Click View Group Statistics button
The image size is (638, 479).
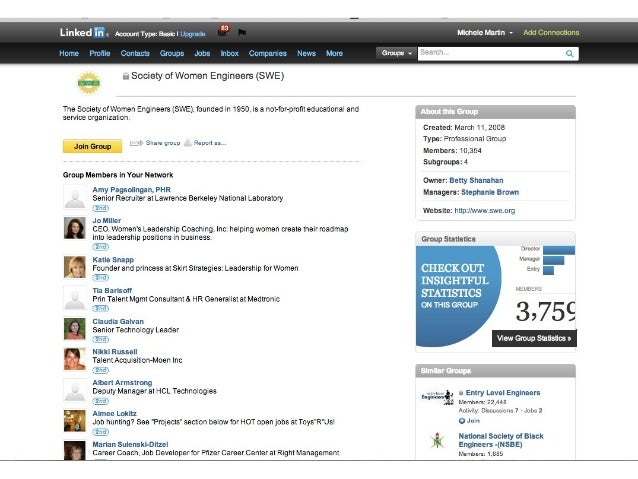pos(534,338)
